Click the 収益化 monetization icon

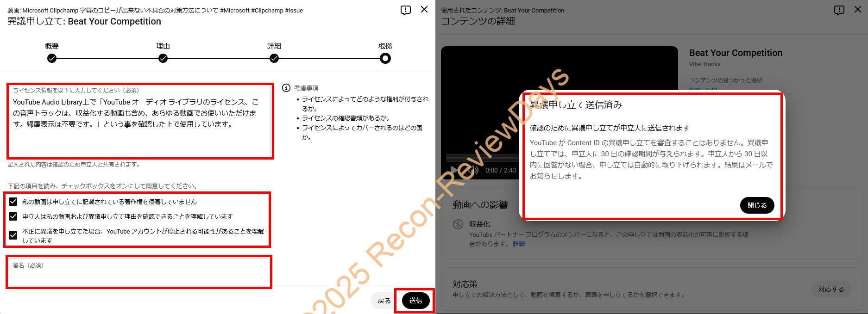[x=458, y=224]
